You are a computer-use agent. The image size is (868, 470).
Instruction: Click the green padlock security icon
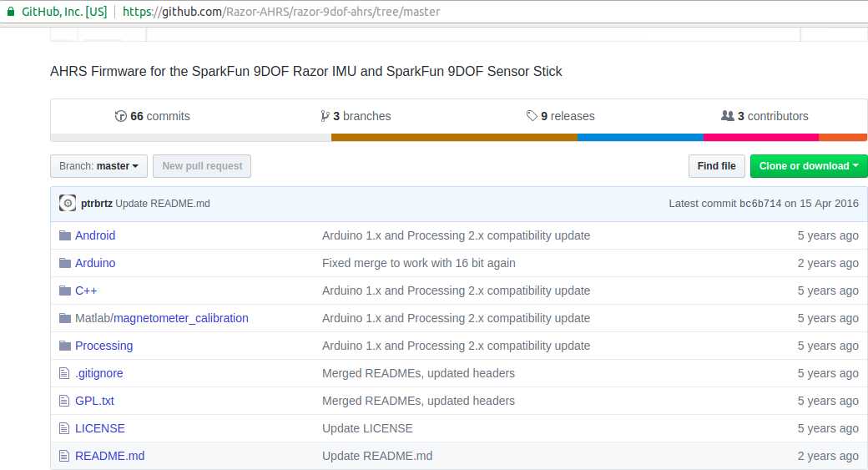[11, 11]
